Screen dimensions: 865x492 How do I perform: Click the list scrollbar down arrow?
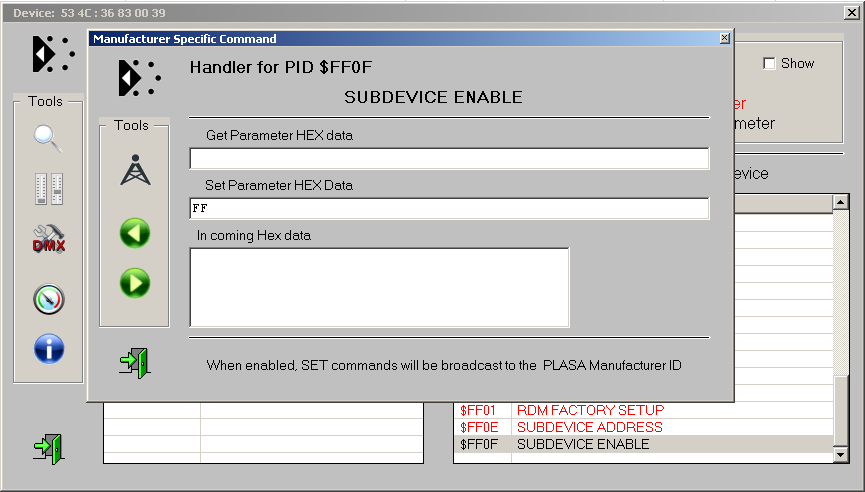coord(840,455)
